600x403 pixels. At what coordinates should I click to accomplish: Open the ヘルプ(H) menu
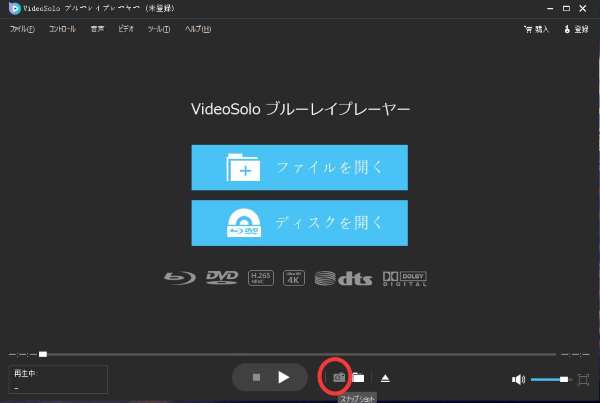198,29
